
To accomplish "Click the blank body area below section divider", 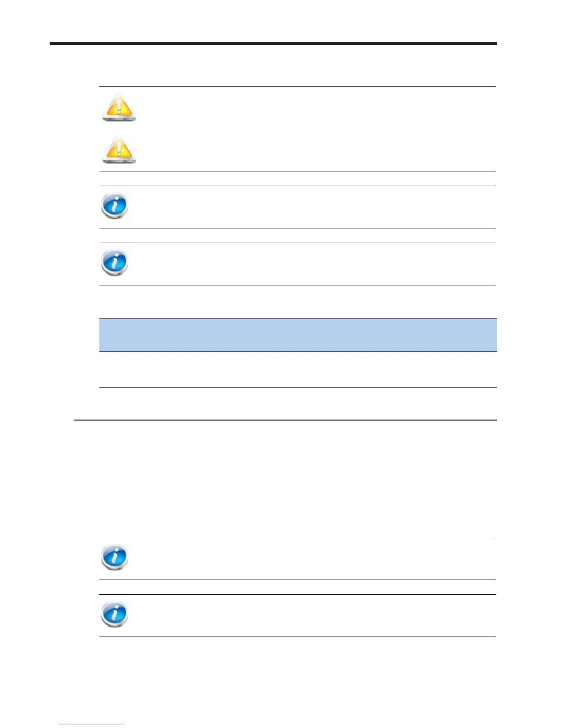I will click(x=285, y=478).
